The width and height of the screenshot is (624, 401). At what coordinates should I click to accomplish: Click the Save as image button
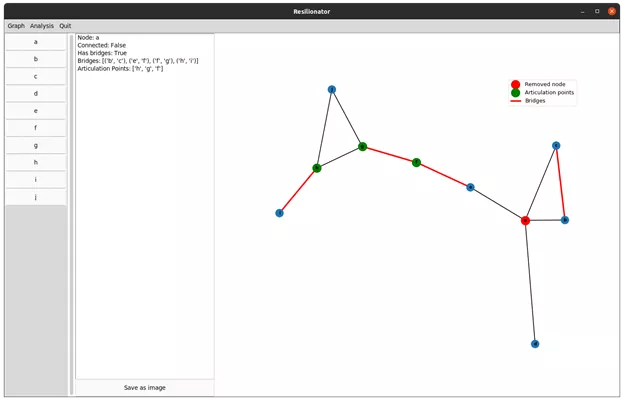click(x=145, y=387)
